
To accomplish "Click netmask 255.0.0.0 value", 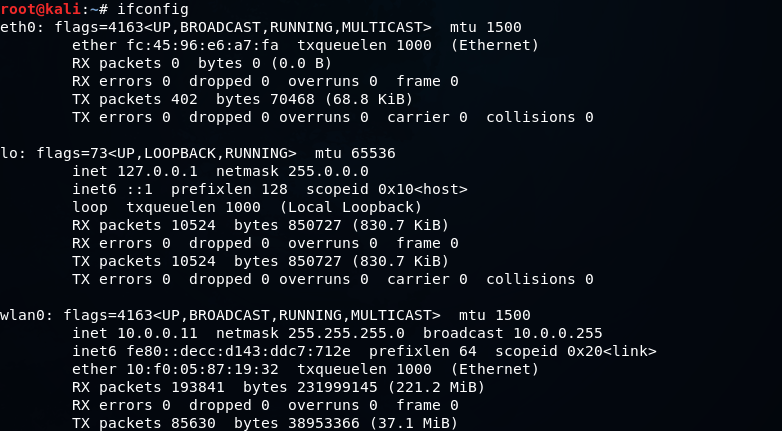I will [328, 171].
